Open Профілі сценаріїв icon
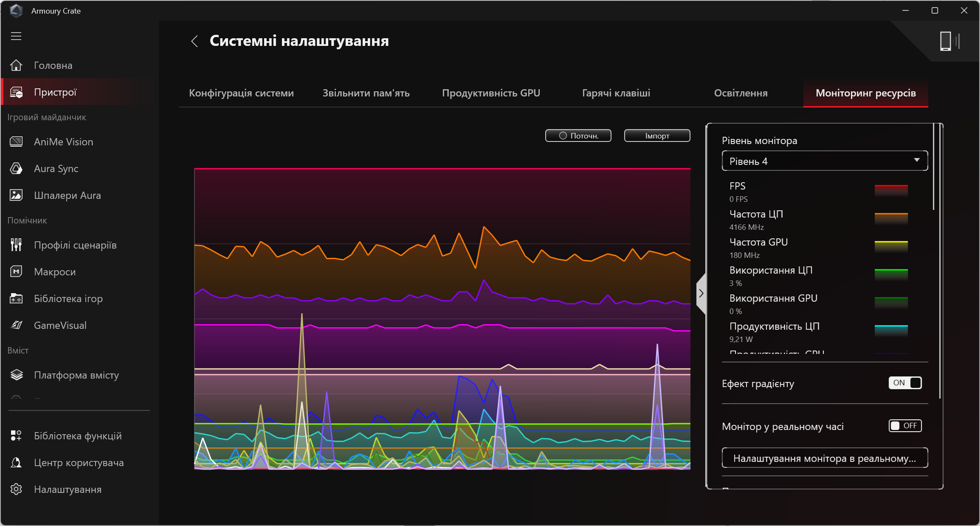Image resolution: width=980 pixels, height=526 pixels. point(16,245)
